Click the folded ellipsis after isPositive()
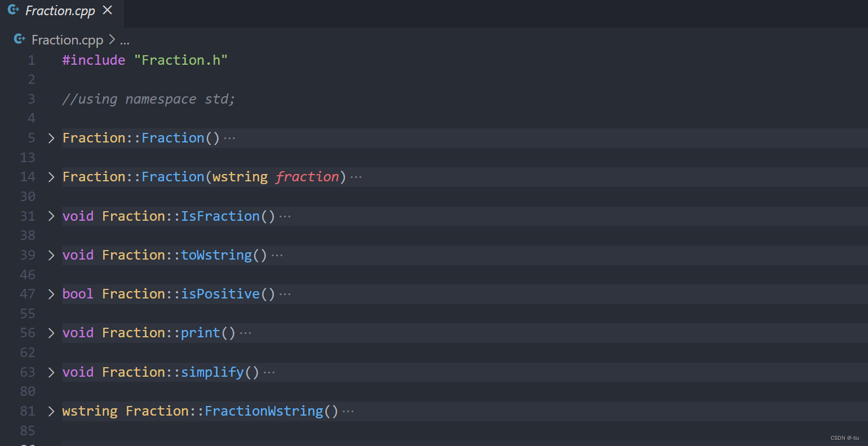Screen dimensions: 868x446 tap(285, 294)
